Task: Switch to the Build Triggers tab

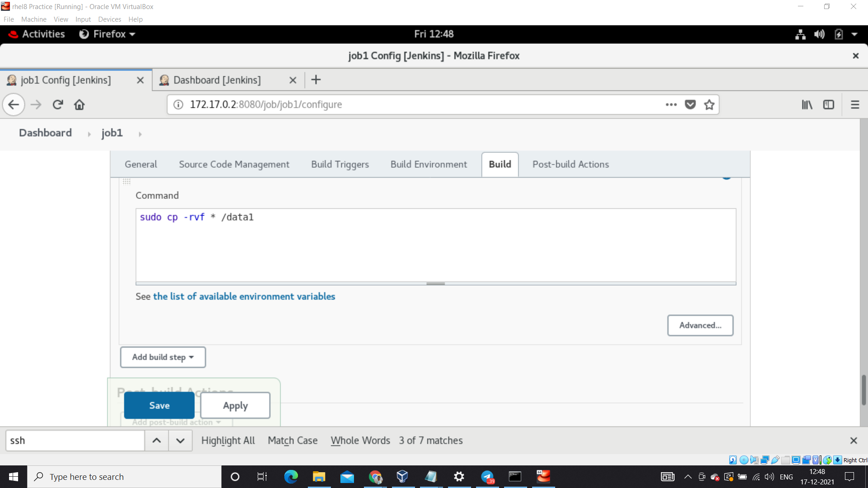Action: (340, 164)
